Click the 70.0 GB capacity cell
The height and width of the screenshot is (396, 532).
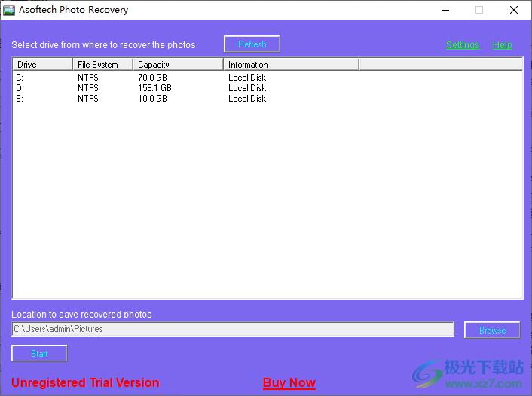tap(152, 78)
